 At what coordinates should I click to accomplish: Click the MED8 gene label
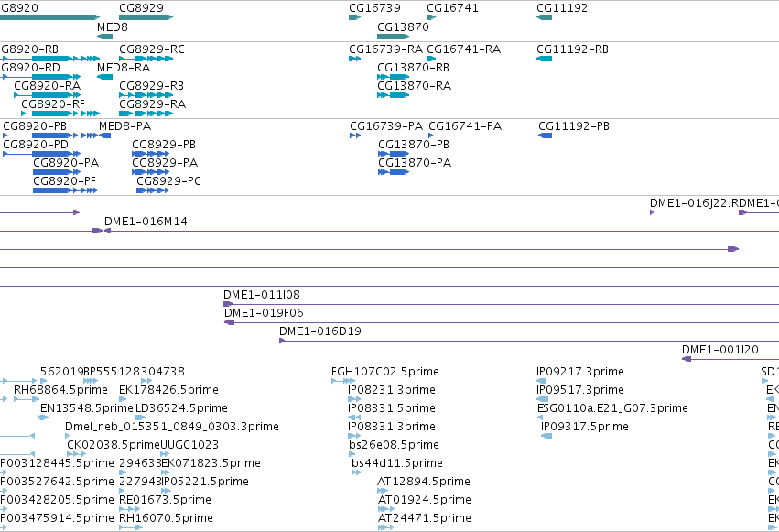(113, 27)
